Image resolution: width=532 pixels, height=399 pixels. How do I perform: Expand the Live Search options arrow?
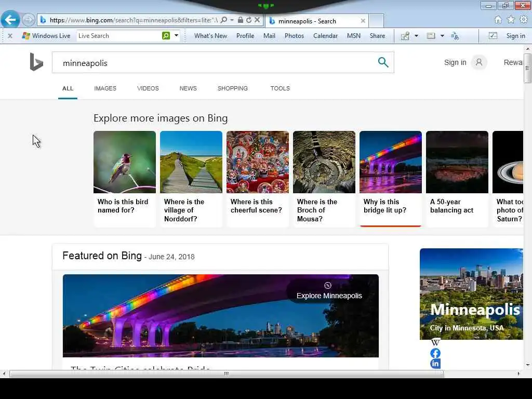(177, 36)
